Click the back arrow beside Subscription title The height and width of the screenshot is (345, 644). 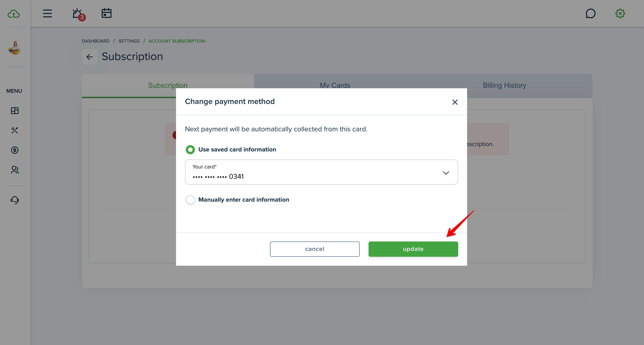pos(90,57)
